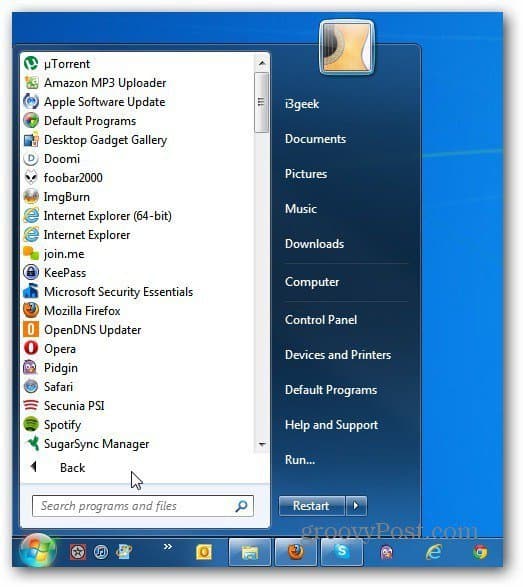Open the Windows Explorer taskbar button
Image resolution: width=523 pixels, height=587 pixels.
pos(249,552)
